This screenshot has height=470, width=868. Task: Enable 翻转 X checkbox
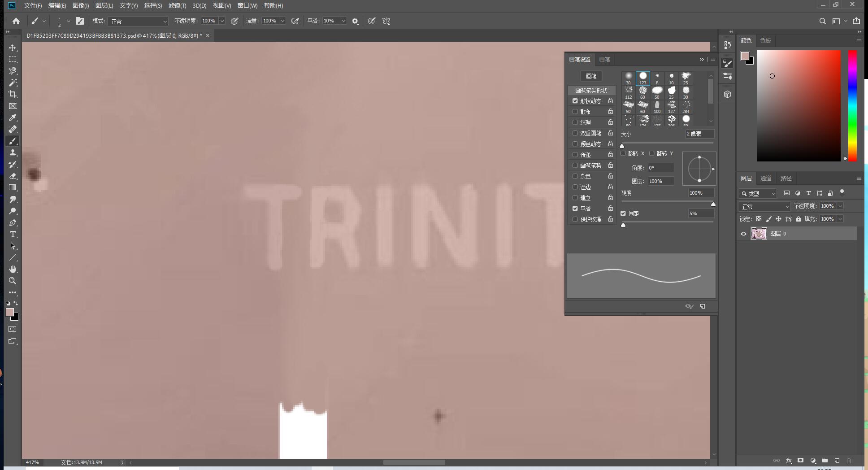tap(623, 153)
